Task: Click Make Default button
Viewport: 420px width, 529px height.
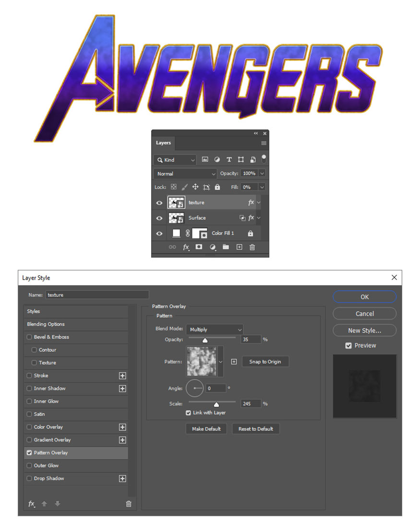Action: tap(206, 429)
